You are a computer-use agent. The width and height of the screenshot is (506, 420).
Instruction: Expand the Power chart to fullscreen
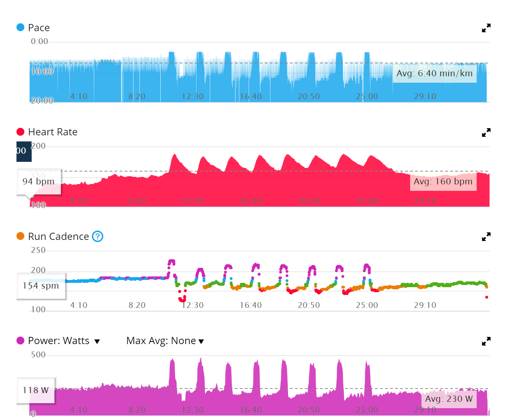[x=486, y=341]
